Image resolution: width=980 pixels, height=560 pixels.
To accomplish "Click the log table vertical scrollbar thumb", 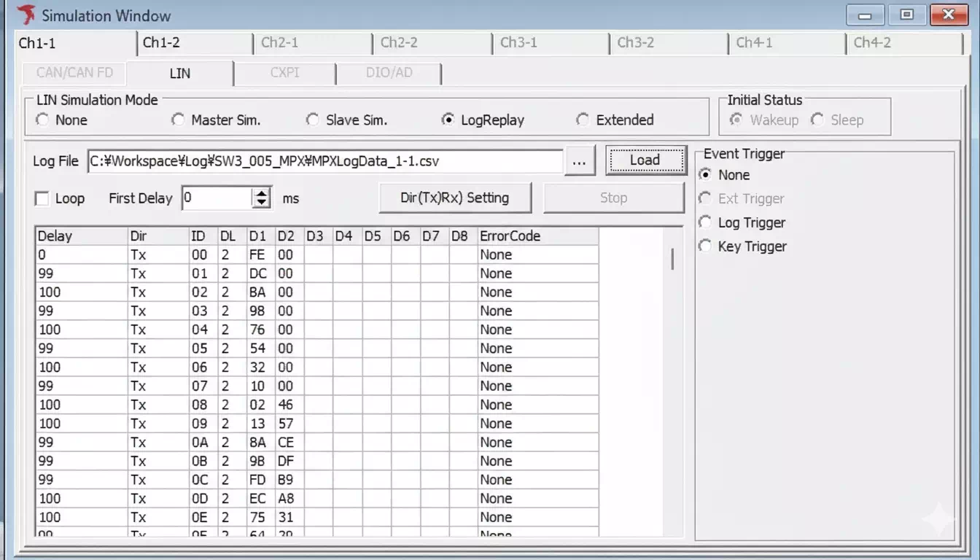I will click(672, 259).
